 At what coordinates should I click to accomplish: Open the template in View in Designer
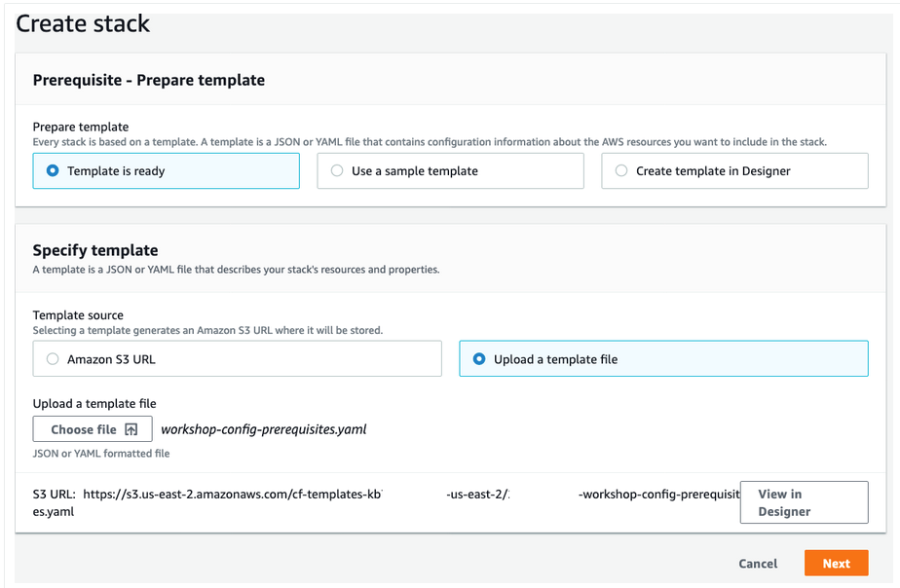(x=804, y=502)
